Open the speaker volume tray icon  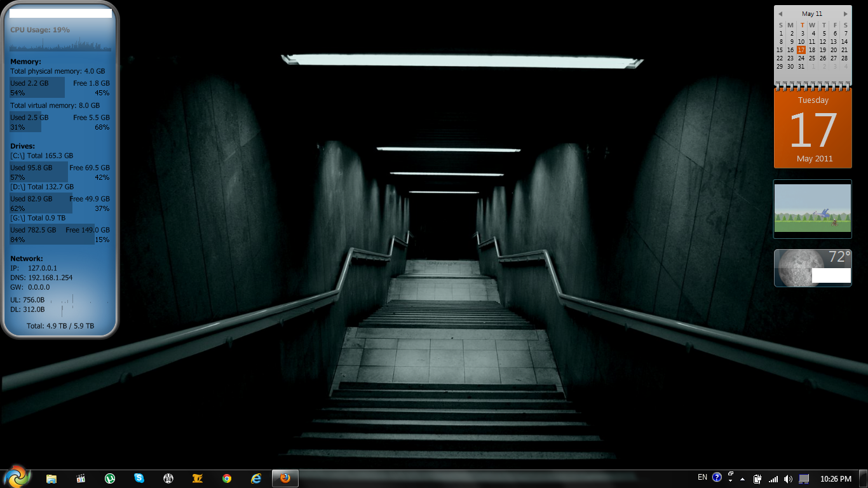coord(789,479)
